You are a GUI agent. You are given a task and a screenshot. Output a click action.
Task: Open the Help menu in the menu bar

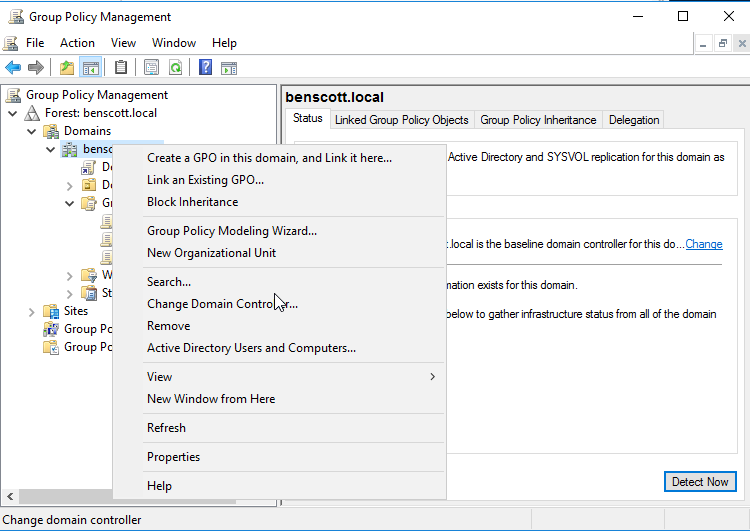[x=224, y=43]
